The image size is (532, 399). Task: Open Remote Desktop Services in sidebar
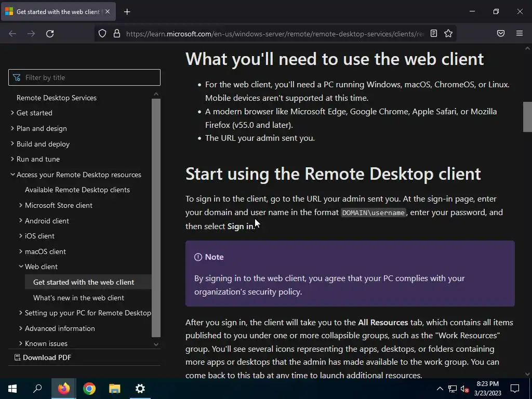coord(56,98)
